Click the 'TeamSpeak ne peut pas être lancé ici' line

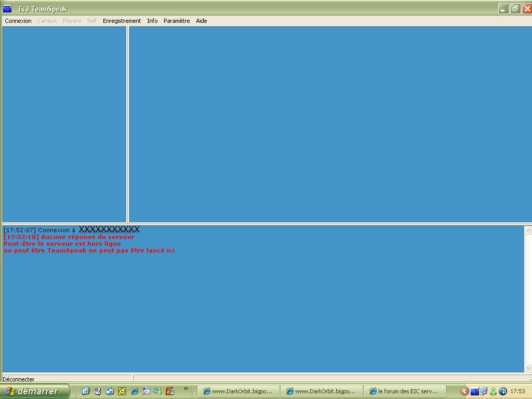click(89, 250)
